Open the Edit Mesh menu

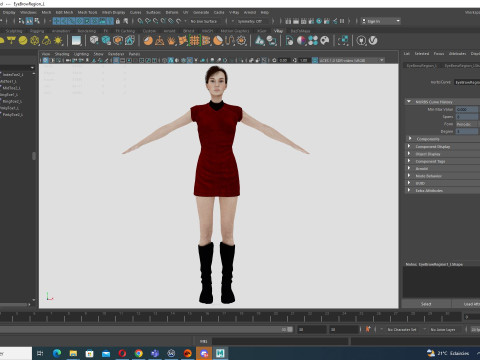click(64, 12)
